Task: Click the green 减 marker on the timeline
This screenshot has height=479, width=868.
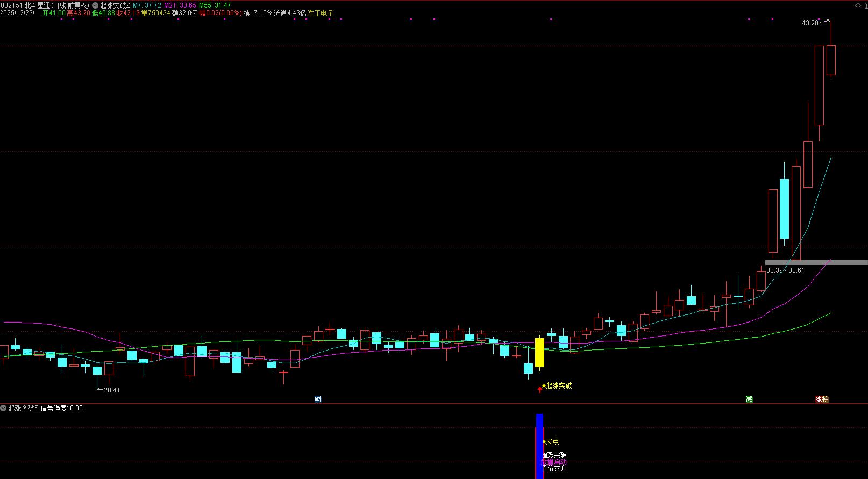Action: (x=749, y=399)
